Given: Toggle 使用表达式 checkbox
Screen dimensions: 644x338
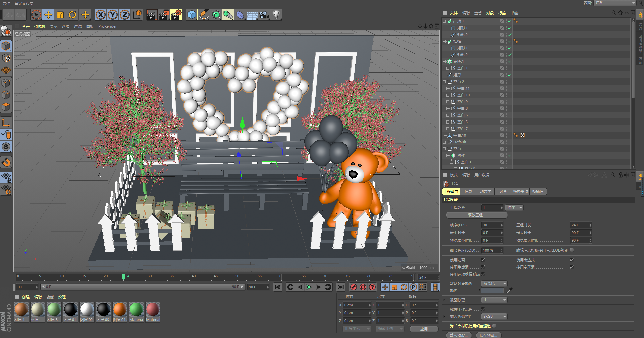Looking at the screenshot, I should 572,260.
